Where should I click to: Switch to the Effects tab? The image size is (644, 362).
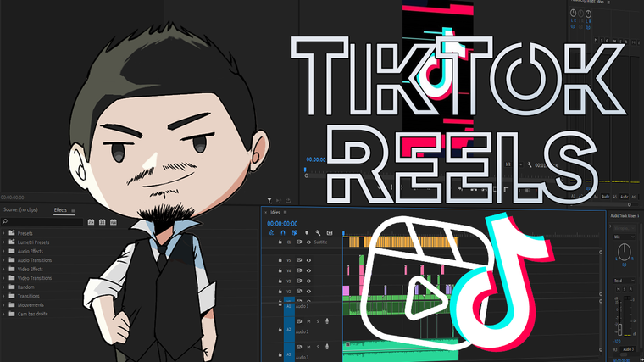(60, 210)
